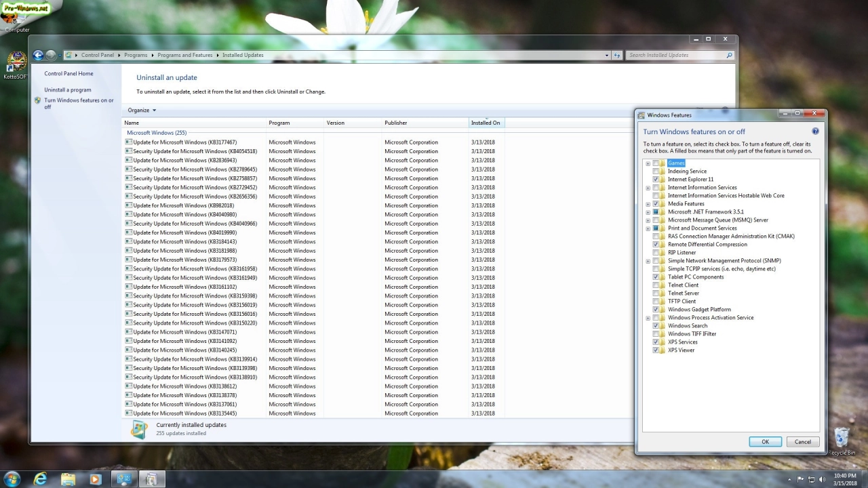Viewport: 868px width, 488px height.
Task: Sort updates by Version column
Action: [x=353, y=123]
